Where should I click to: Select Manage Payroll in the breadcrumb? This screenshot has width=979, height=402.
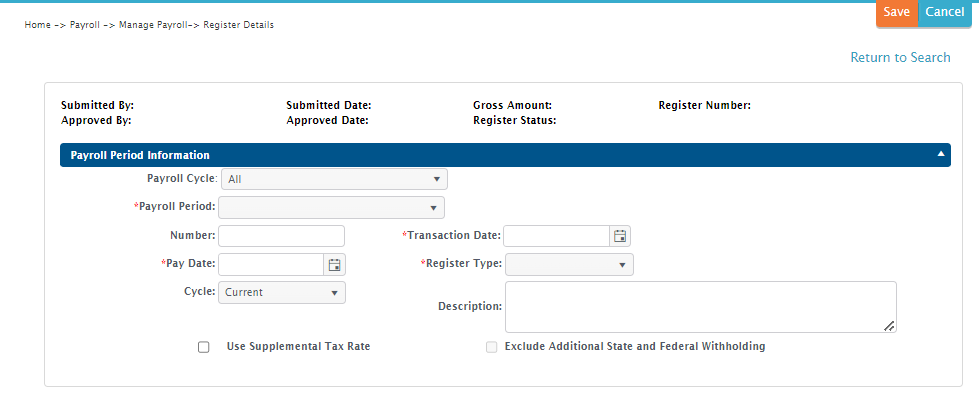151,25
